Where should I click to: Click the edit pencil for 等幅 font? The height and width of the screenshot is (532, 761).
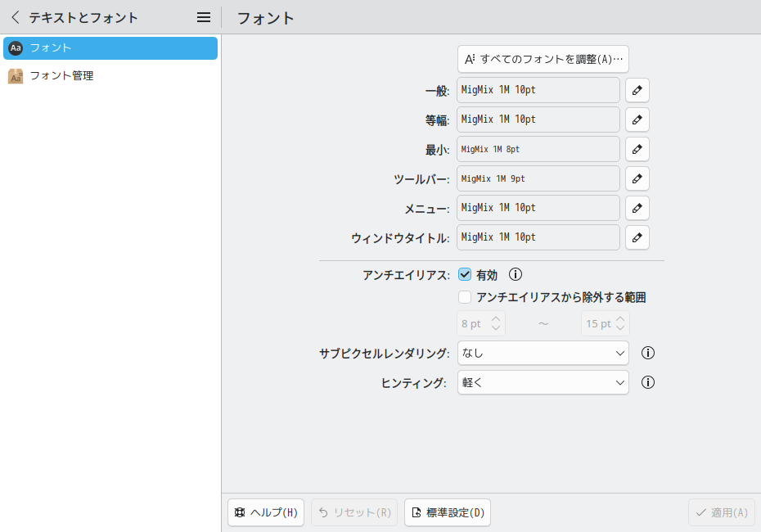pyautogui.click(x=637, y=119)
